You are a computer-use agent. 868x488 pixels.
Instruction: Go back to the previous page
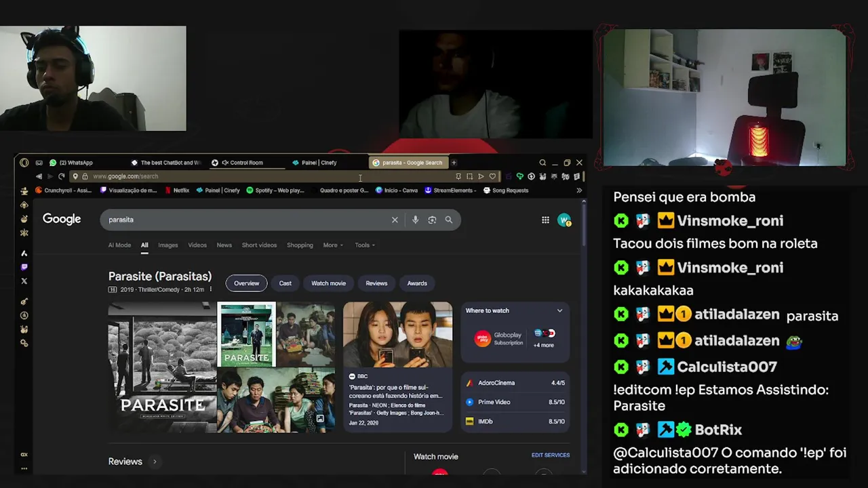[39, 176]
